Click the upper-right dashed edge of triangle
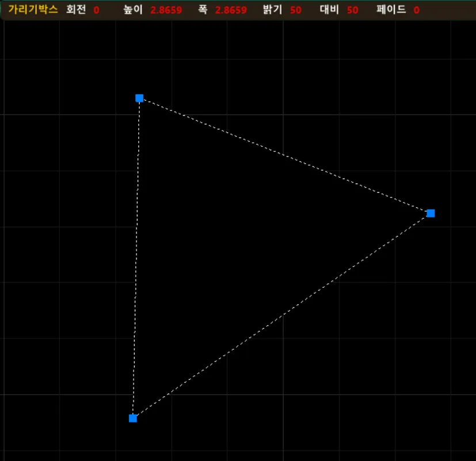Viewport: 476px width, 461px height. tap(285, 156)
